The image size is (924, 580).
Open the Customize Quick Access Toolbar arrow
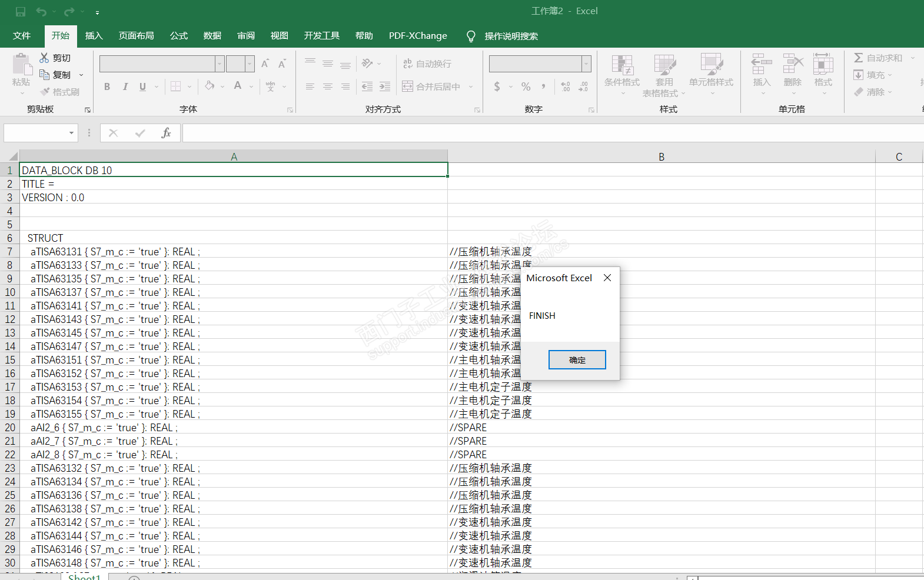[x=97, y=12]
